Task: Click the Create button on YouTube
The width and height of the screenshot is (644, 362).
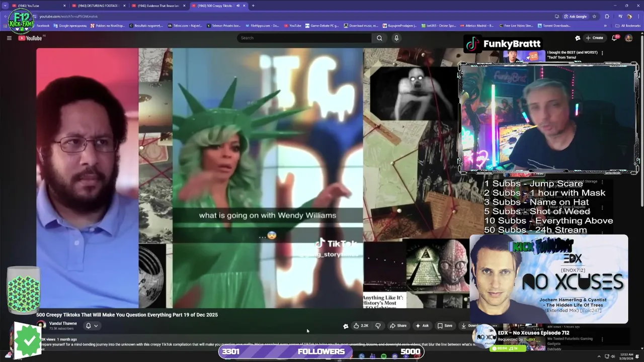Action: pos(595,38)
